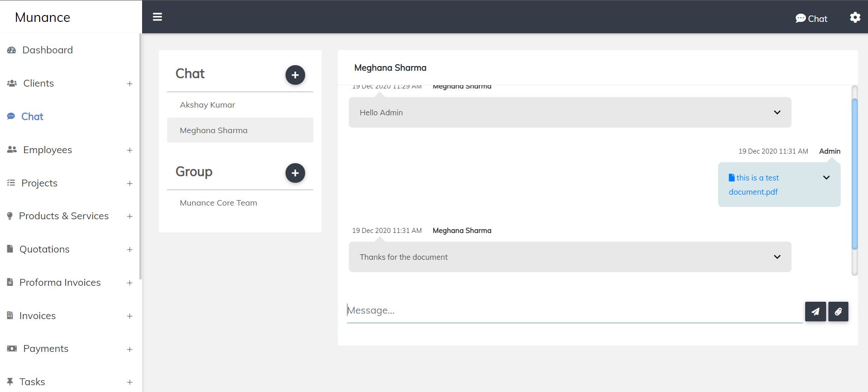Click the Clients people icon
The image size is (868, 392).
tap(12, 83)
